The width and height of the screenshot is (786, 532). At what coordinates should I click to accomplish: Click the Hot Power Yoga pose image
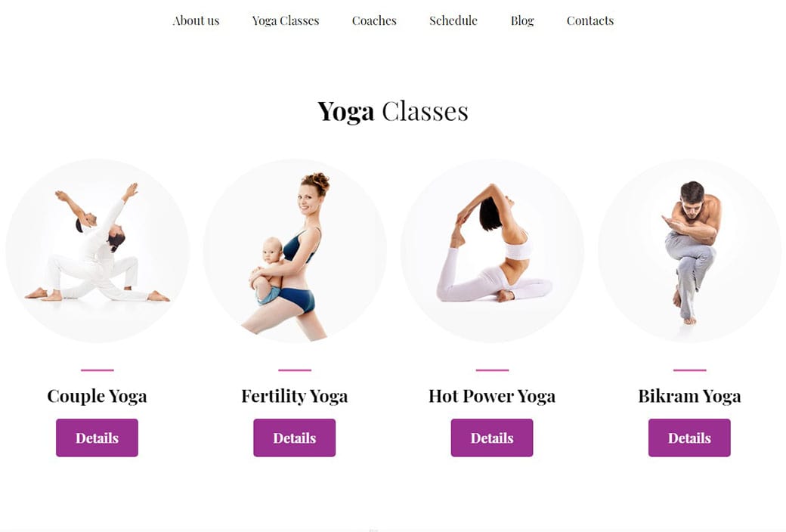point(492,251)
